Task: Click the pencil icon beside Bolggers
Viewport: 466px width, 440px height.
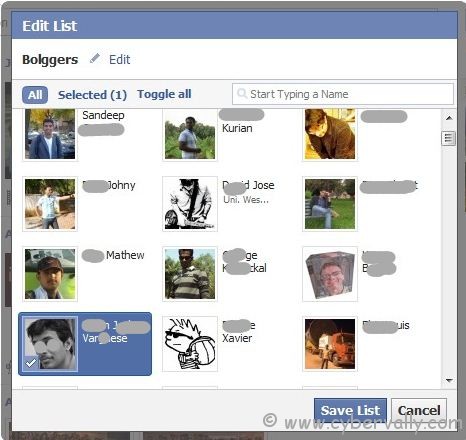Action: [x=95, y=59]
